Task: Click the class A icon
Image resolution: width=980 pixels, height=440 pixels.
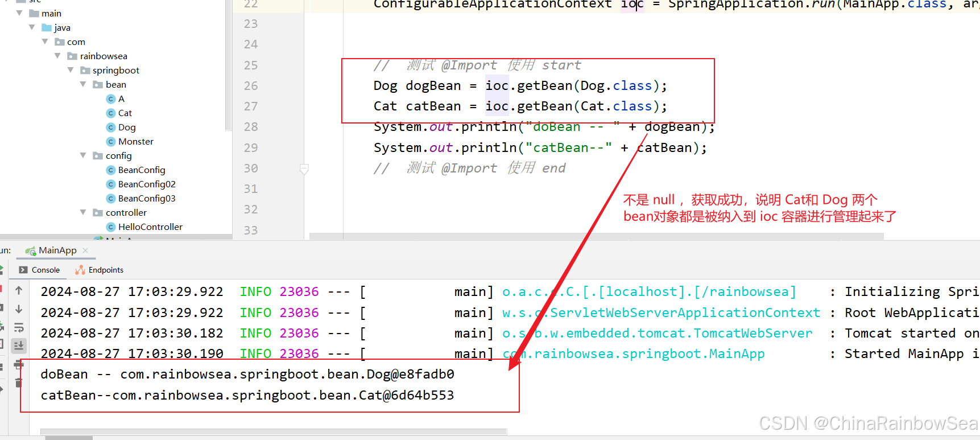Action: coord(111,99)
